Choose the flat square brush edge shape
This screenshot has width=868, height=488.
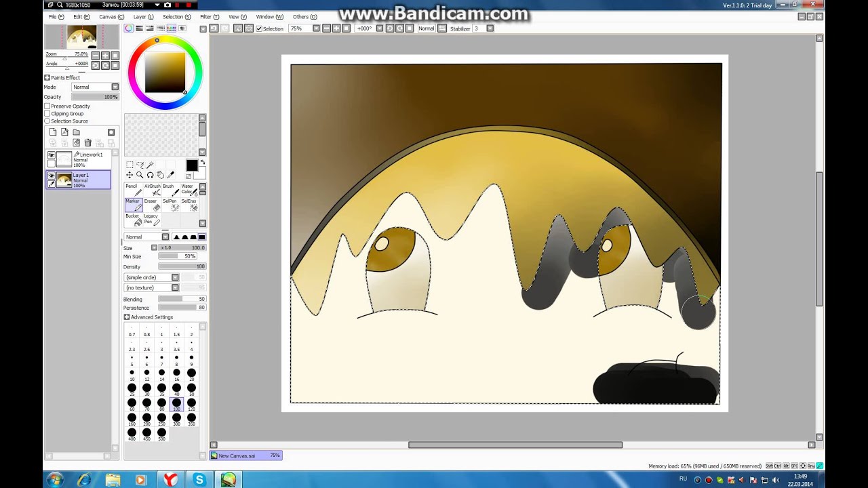point(201,237)
